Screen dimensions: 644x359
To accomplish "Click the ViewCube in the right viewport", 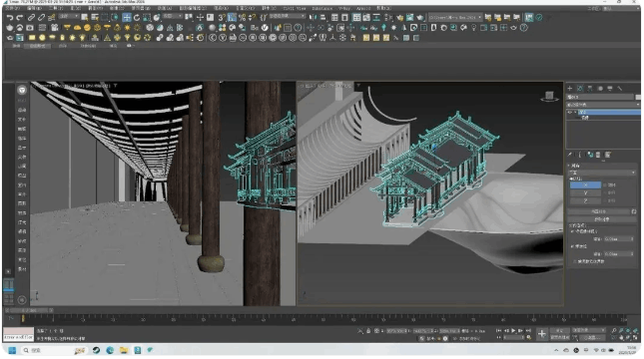I will [x=549, y=97].
